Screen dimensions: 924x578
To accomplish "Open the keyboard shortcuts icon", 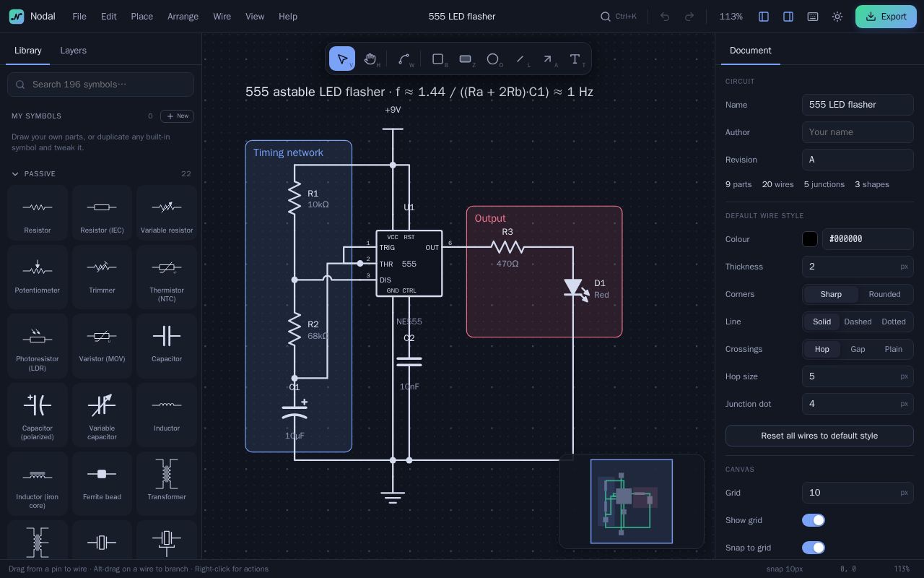I will click(813, 17).
